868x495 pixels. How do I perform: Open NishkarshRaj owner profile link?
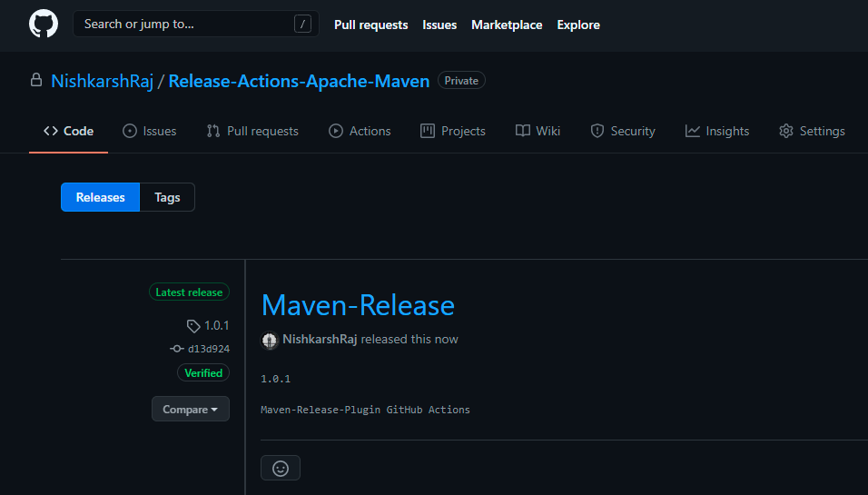pos(102,81)
